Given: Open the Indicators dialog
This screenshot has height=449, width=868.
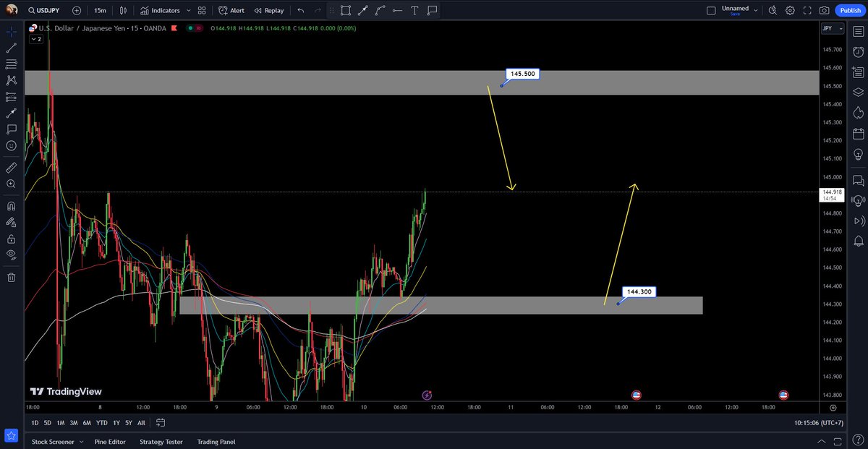Looking at the screenshot, I should coord(161,11).
